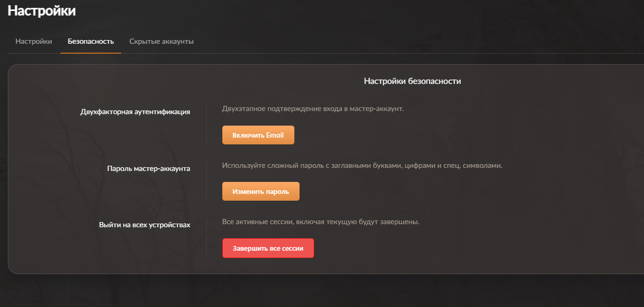Click the Изменить пароль button
Screen dimensions: 644x307
261,191
